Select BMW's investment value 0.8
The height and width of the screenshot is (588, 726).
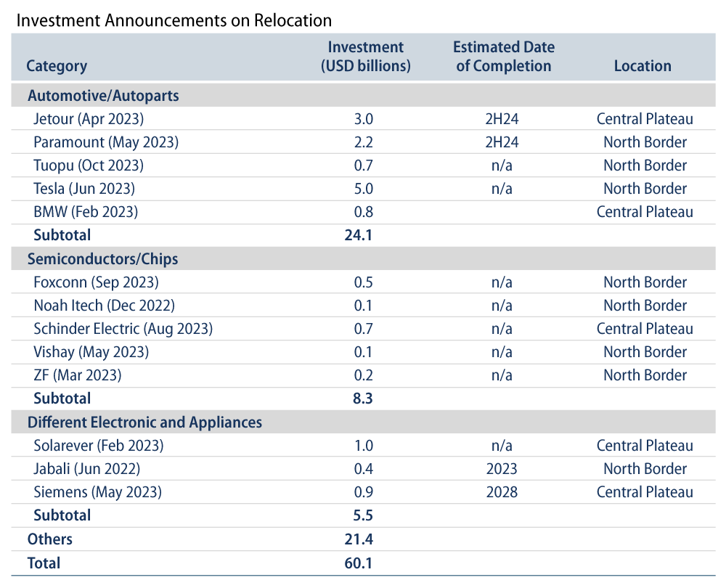click(364, 212)
